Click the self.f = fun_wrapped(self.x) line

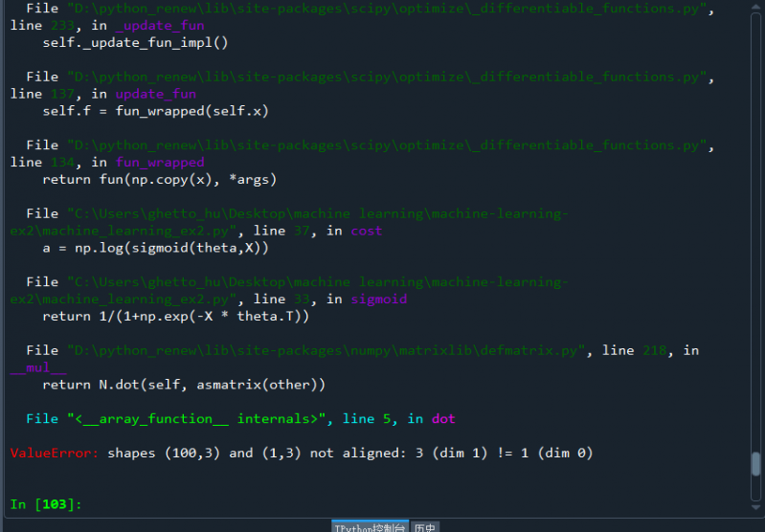155,111
